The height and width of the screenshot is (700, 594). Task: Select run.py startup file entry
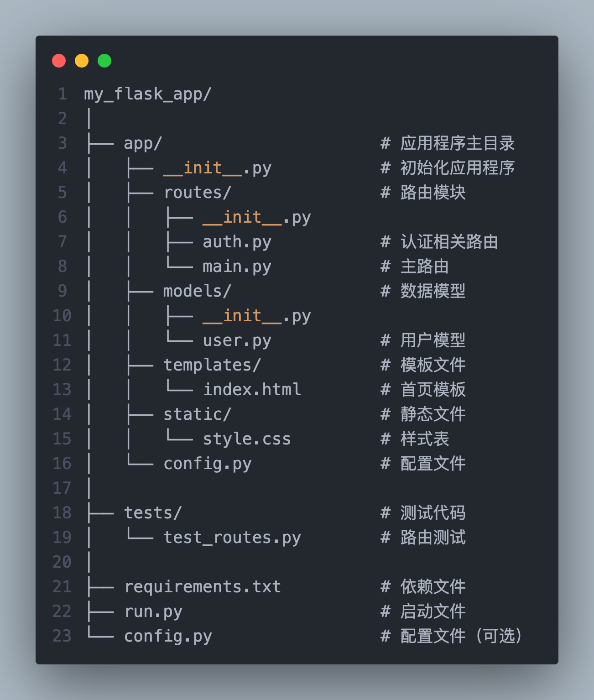(153, 611)
